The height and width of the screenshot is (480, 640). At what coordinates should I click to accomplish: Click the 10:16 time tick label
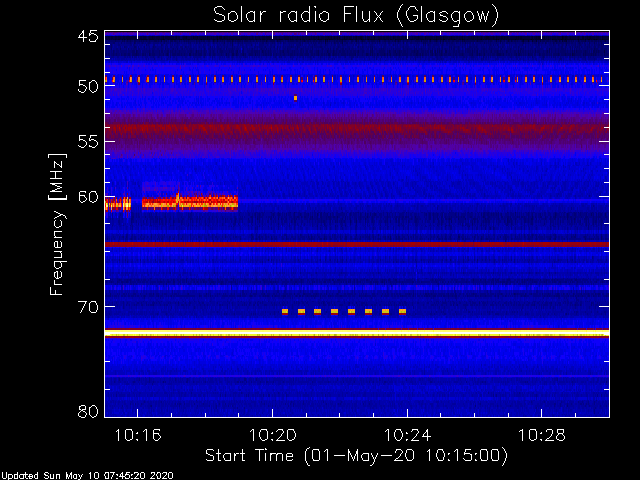click(x=138, y=436)
